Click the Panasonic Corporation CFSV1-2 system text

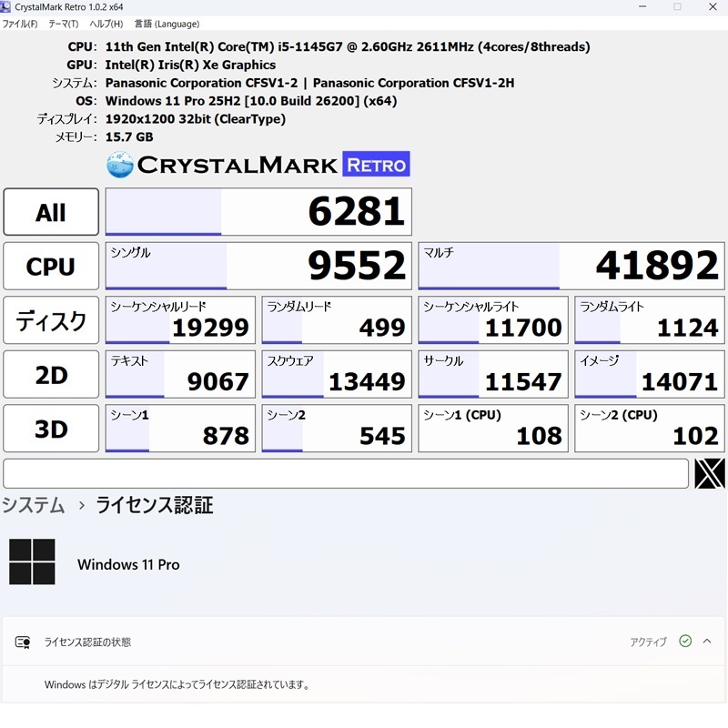pyautogui.click(x=309, y=83)
